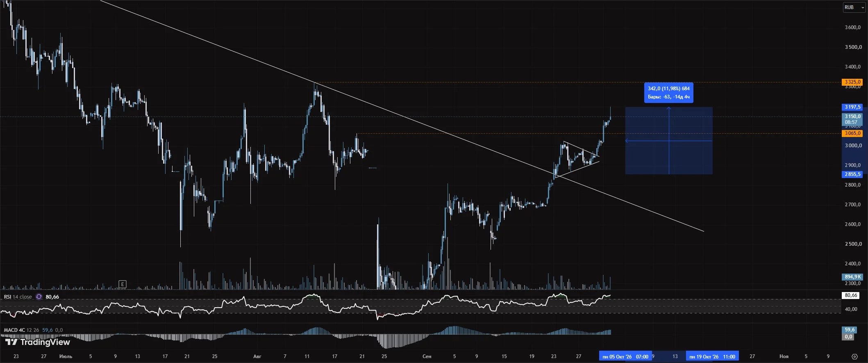Click the 05 Окт '26 07:00 date label
The width and height of the screenshot is (868, 363).
point(625,356)
